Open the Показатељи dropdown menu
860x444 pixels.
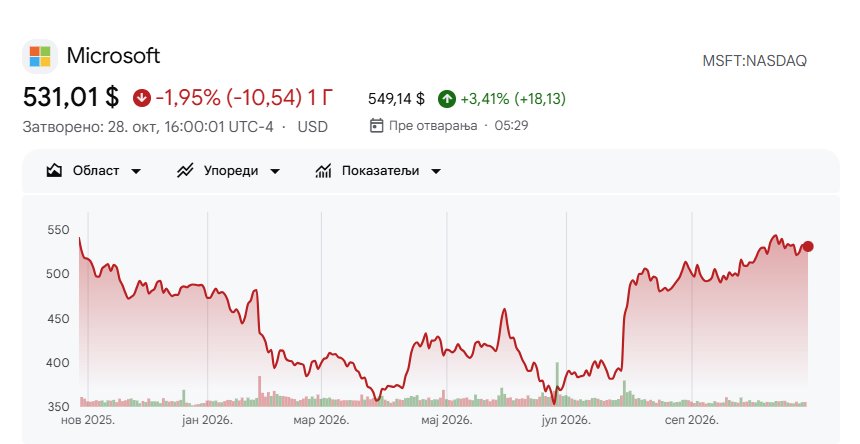pos(378,170)
